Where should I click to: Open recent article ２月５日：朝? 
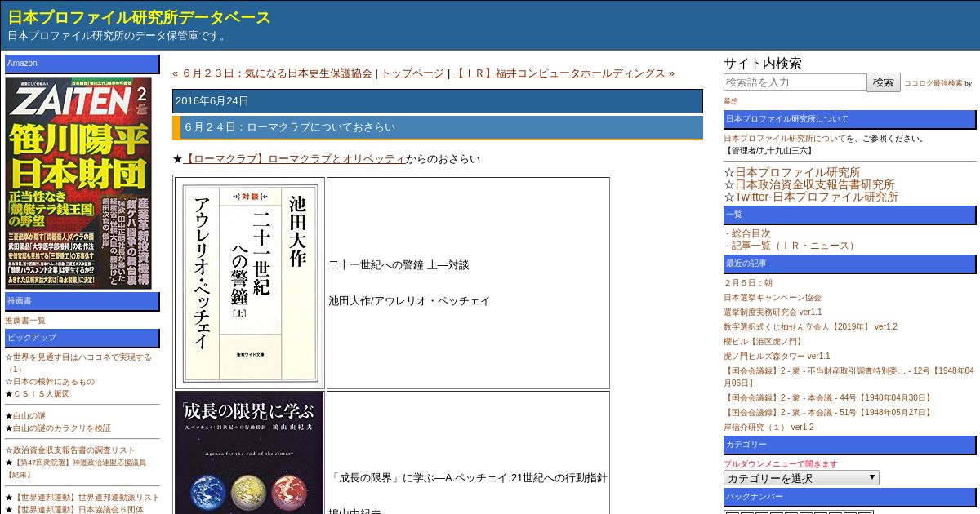[x=748, y=283]
